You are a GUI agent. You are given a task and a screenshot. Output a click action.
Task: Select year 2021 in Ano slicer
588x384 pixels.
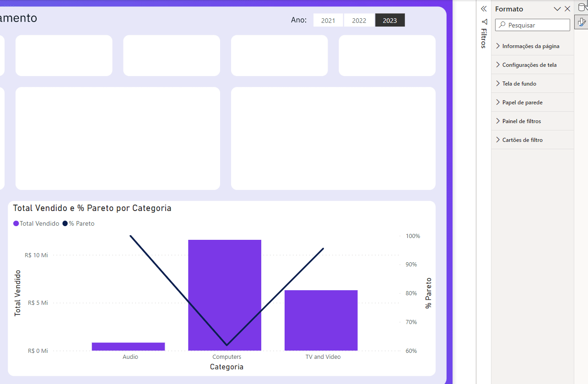pyautogui.click(x=328, y=20)
